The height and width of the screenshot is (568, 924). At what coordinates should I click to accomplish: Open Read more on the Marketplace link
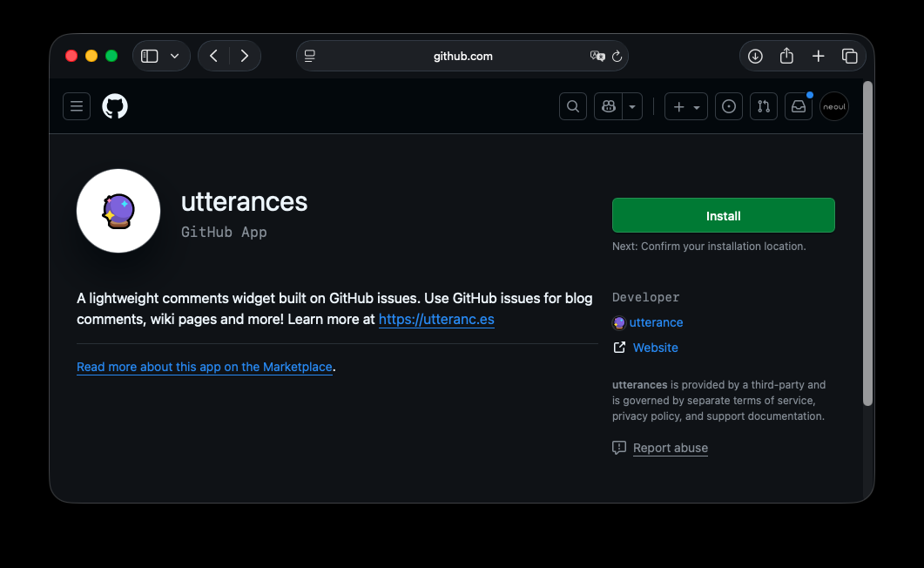point(205,367)
